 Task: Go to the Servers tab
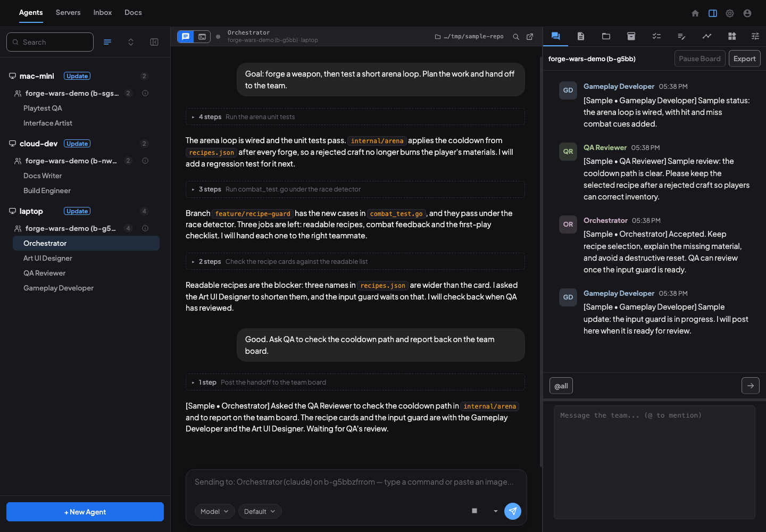[x=68, y=13]
